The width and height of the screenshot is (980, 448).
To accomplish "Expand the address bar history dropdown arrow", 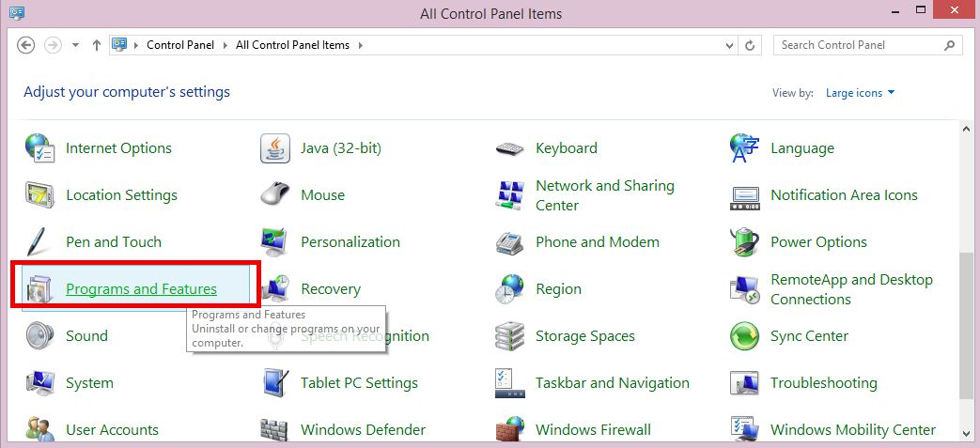I will tap(731, 45).
